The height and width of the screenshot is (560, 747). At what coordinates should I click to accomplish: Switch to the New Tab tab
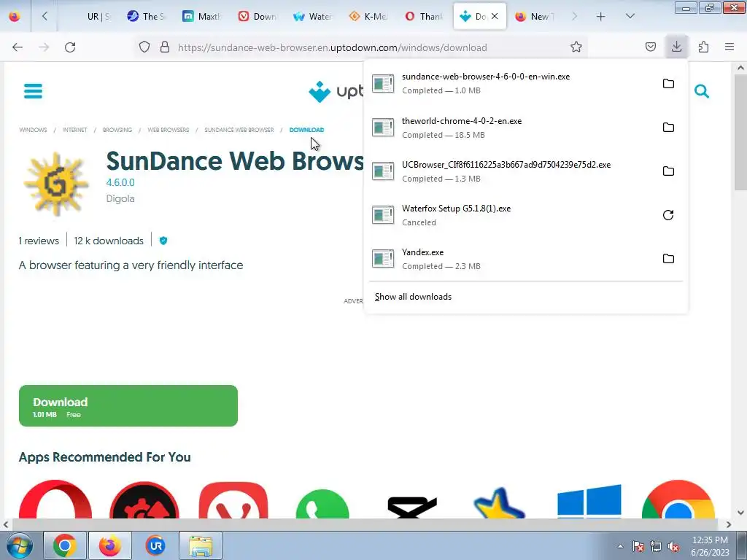(x=535, y=16)
